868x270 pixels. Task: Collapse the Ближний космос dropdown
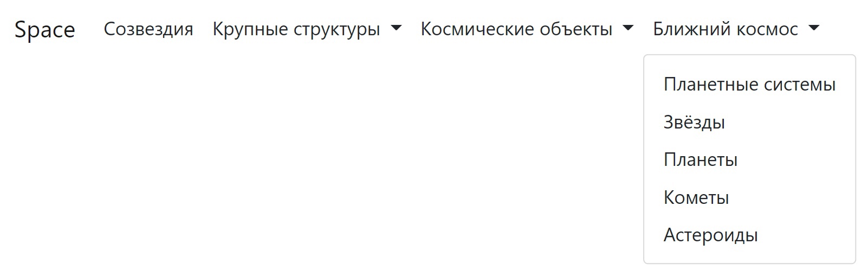736,29
